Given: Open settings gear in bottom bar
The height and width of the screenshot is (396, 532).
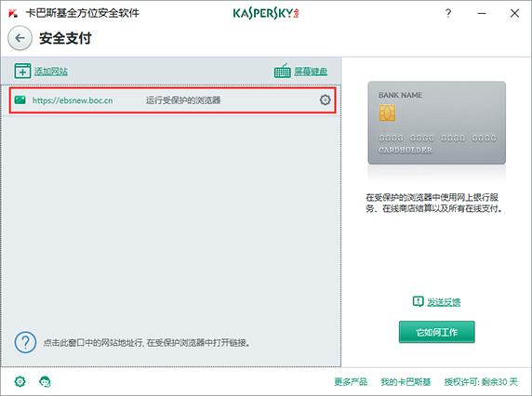Looking at the screenshot, I should (x=20, y=381).
